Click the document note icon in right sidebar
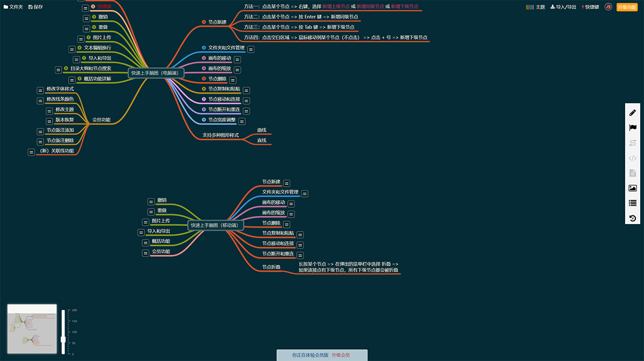Screen dimensions: 644x361 point(633,173)
